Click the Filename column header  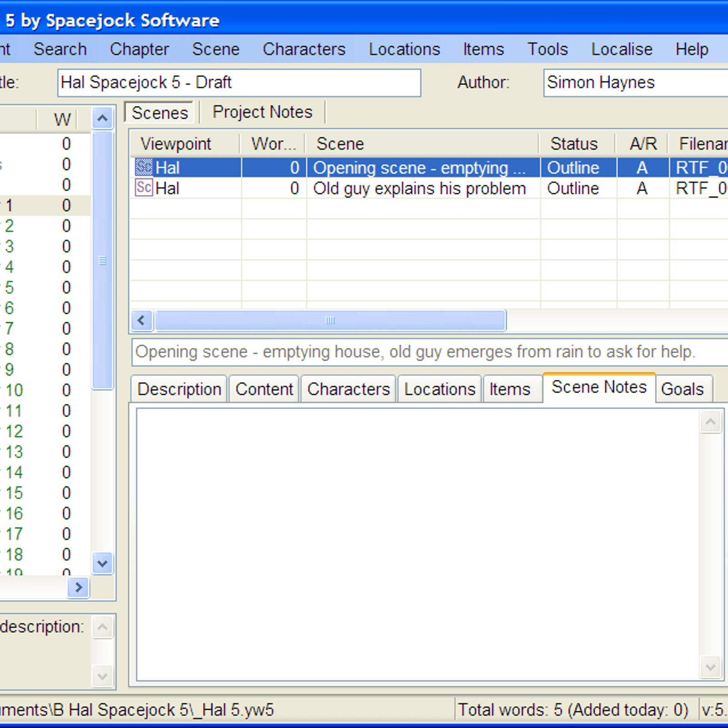(x=699, y=144)
